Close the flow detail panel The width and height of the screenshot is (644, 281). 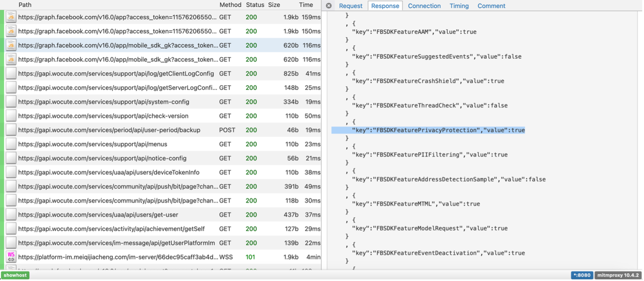pos(329,6)
